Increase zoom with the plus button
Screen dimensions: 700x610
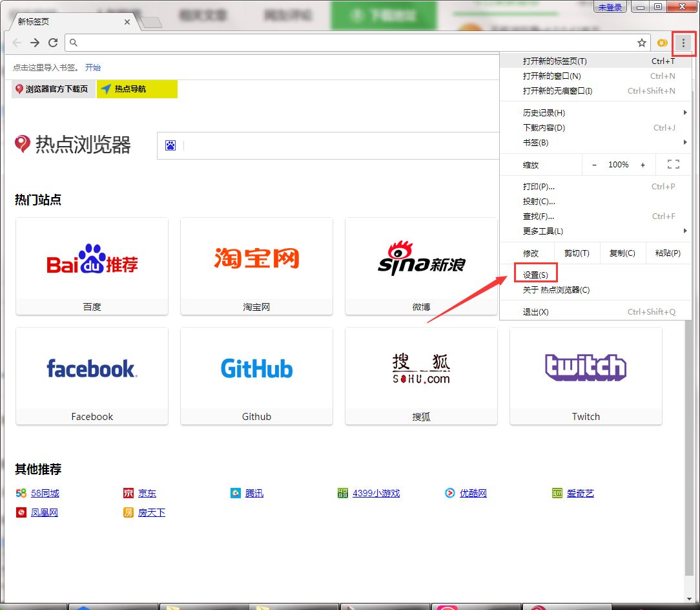(643, 165)
